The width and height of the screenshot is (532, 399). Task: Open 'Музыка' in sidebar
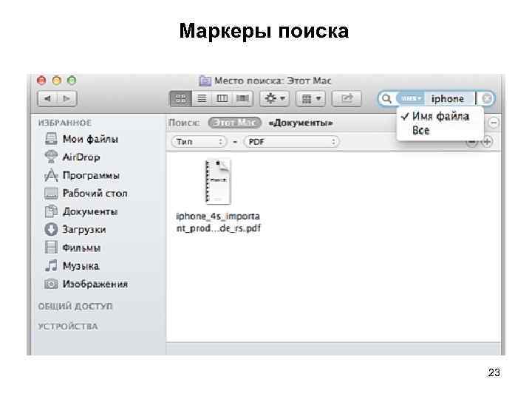[x=81, y=266]
